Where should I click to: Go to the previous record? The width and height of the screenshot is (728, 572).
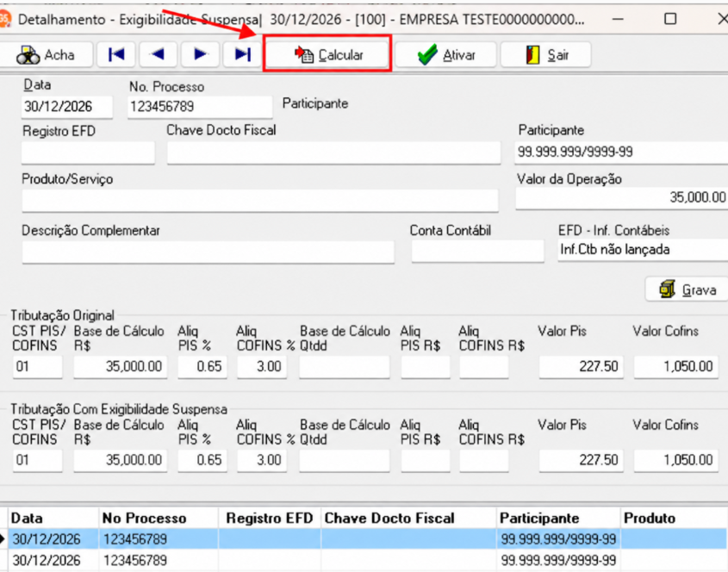(x=158, y=55)
